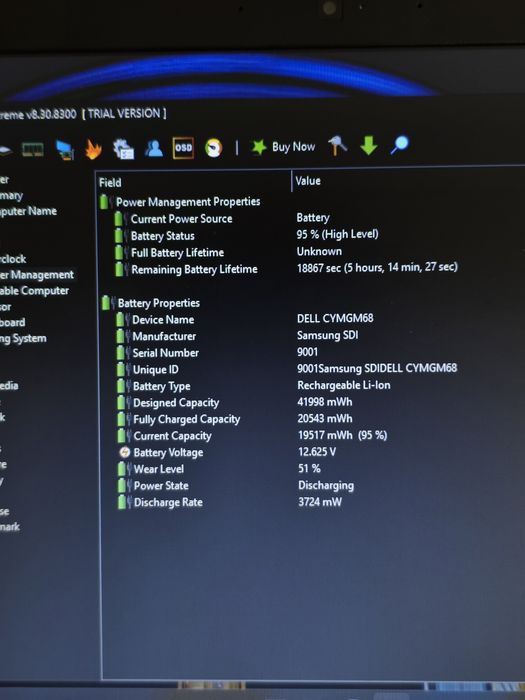The height and width of the screenshot is (700, 525).
Task: Click the Full Battery Lifetime value 'Unknown'
Action: pos(319,251)
